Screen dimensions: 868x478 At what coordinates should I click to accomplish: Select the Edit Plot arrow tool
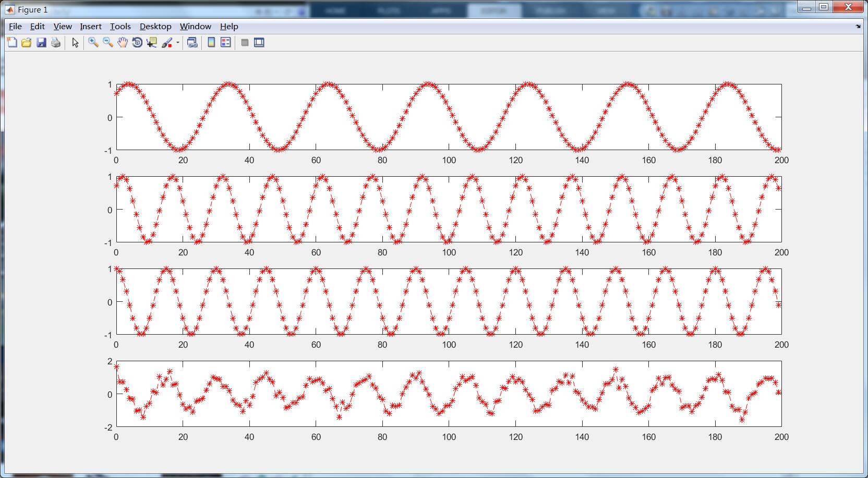tap(75, 43)
